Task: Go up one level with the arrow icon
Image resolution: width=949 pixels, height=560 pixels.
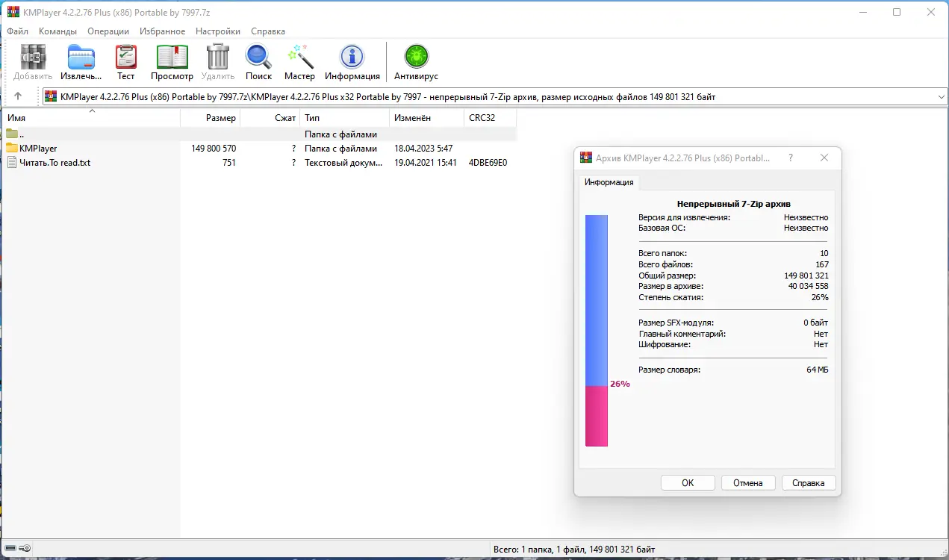Action: 16,96
